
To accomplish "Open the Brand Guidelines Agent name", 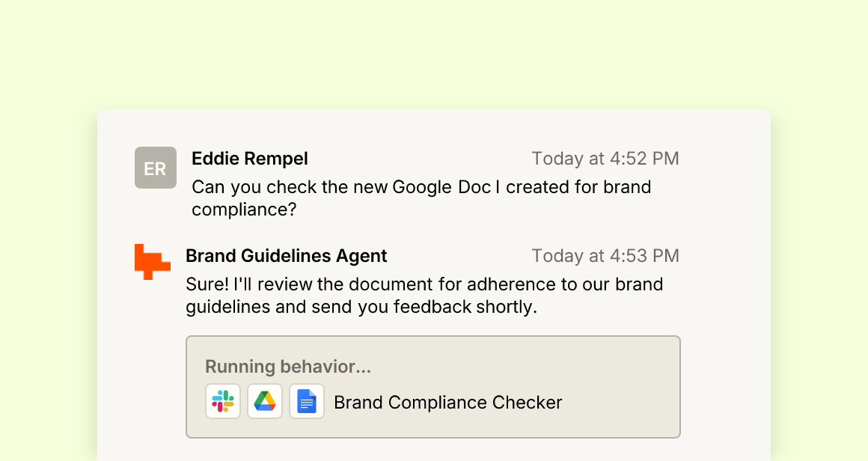I will [x=286, y=256].
